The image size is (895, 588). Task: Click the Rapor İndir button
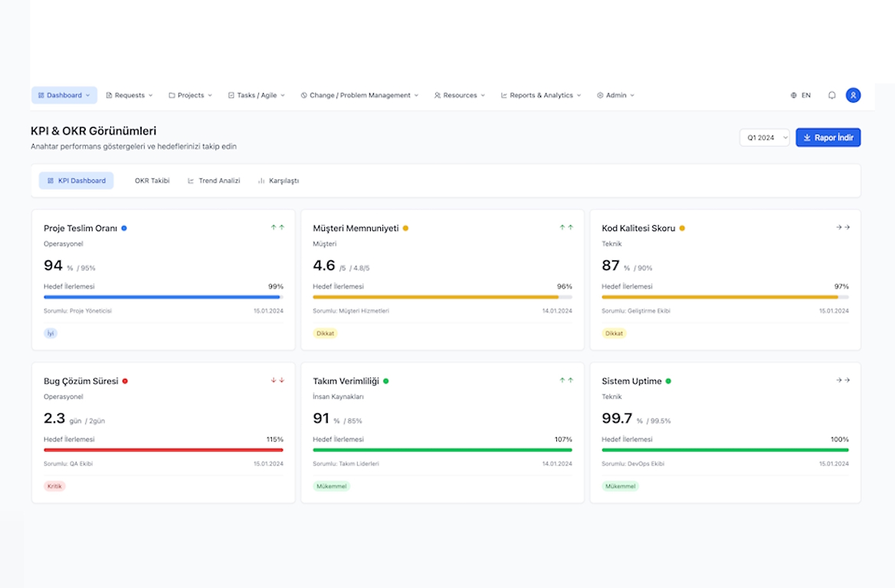click(x=828, y=138)
